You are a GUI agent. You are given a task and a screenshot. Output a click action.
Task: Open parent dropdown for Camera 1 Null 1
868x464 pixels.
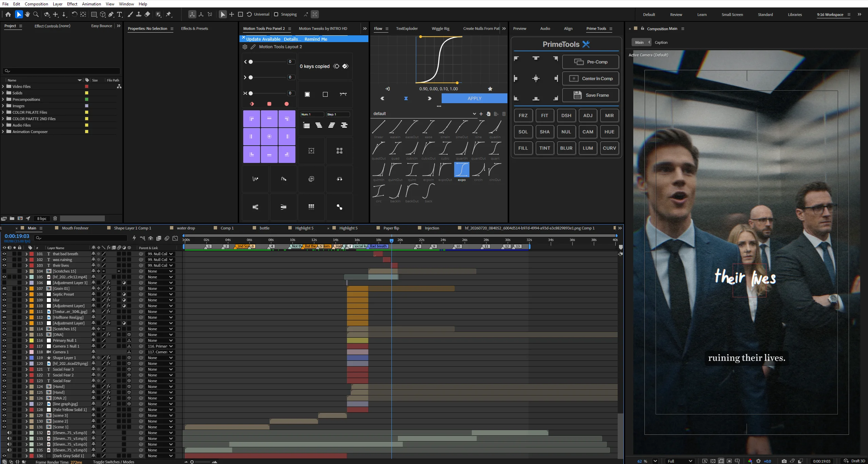(160, 346)
